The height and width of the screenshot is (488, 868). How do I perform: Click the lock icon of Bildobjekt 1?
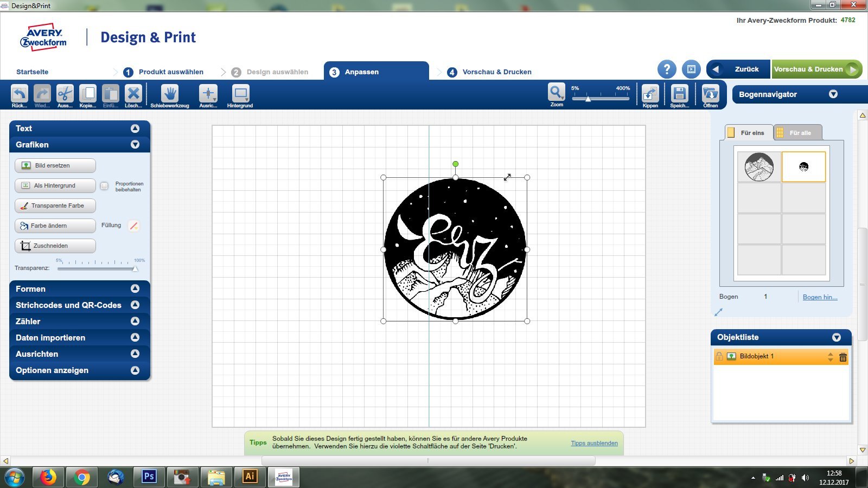coord(719,356)
